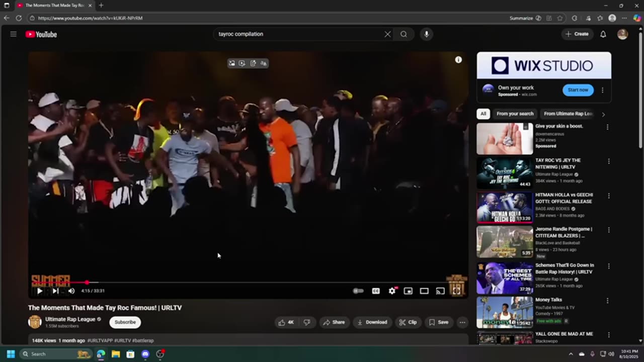Open Discord from the taskbar

pyautogui.click(x=145, y=354)
